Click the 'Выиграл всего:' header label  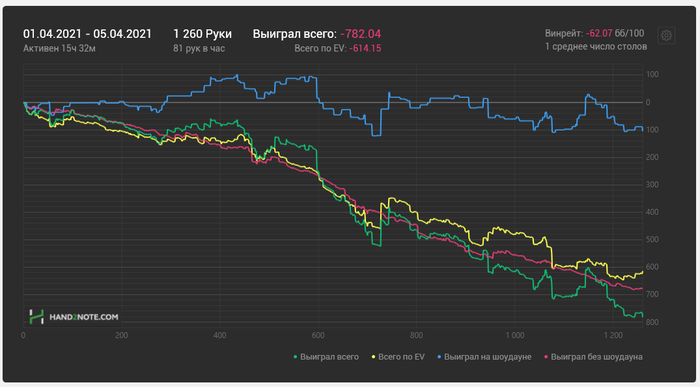pos(295,34)
